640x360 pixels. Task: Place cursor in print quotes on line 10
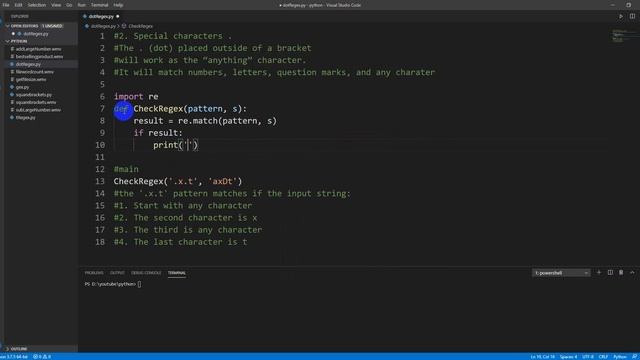pyautogui.click(x=188, y=145)
